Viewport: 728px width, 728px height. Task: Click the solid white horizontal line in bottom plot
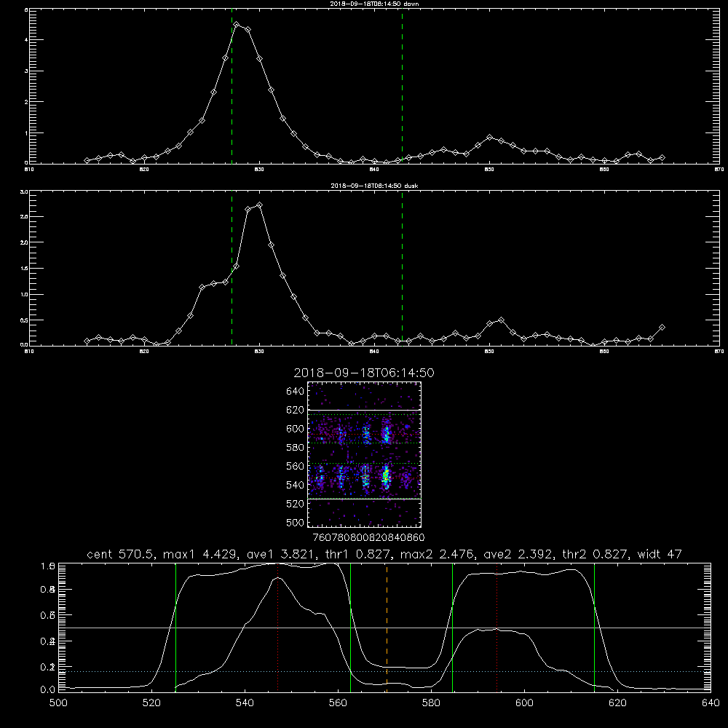[384, 628]
